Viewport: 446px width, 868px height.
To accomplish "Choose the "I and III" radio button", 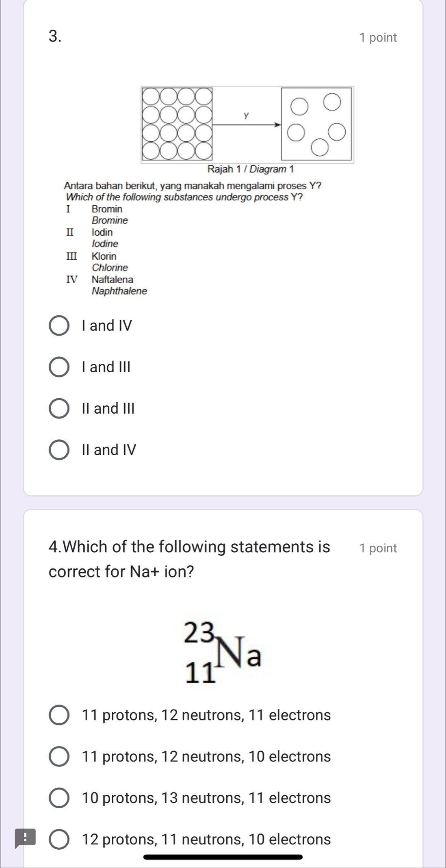I will pos(59,367).
